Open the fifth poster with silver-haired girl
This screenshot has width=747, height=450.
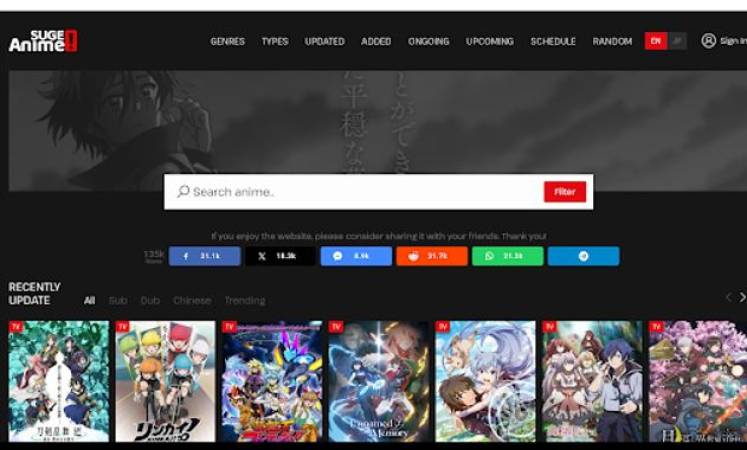(485, 381)
